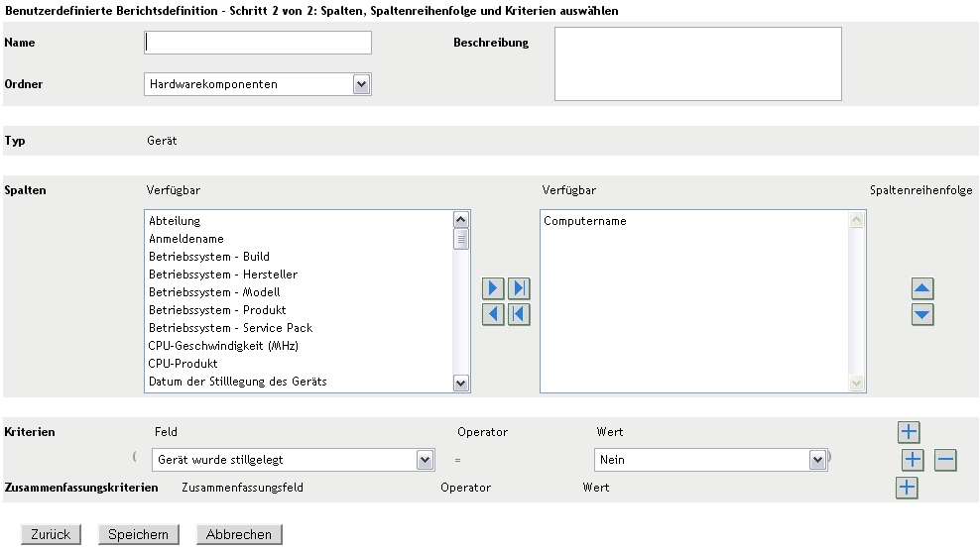The image size is (980, 551).
Task: Go back with the Zurück button
Action: pyautogui.click(x=51, y=534)
